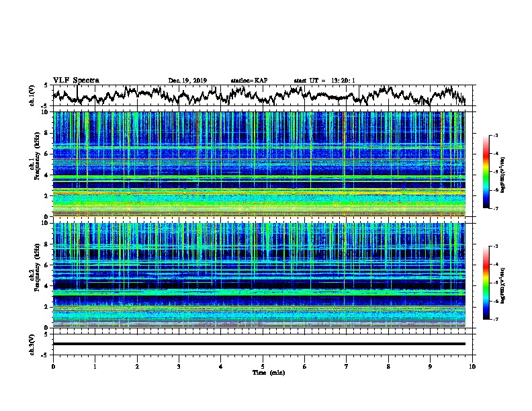Click the "VLF Spectra" plot title
This screenshot has width=532, height=411.
pos(76,81)
